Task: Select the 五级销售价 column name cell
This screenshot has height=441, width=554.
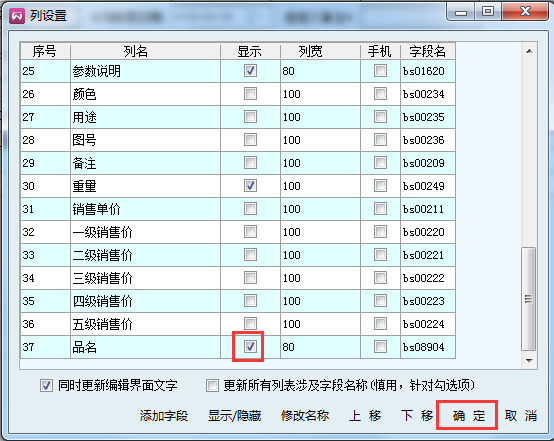Action: coord(145,324)
